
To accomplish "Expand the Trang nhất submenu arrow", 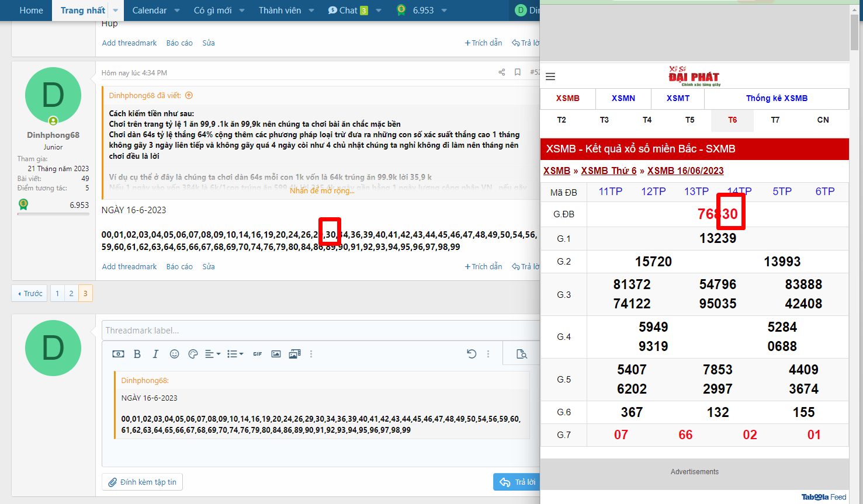I will [x=115, y=11].
